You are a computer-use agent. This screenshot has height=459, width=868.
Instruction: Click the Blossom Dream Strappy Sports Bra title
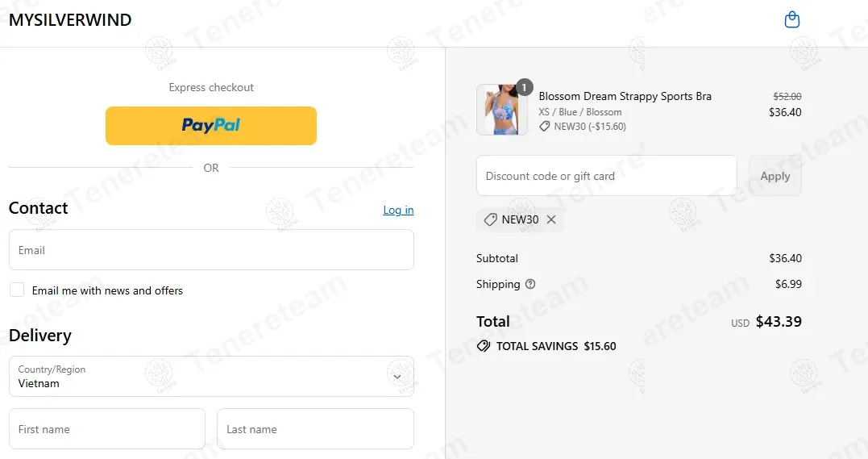coord(625,97)
